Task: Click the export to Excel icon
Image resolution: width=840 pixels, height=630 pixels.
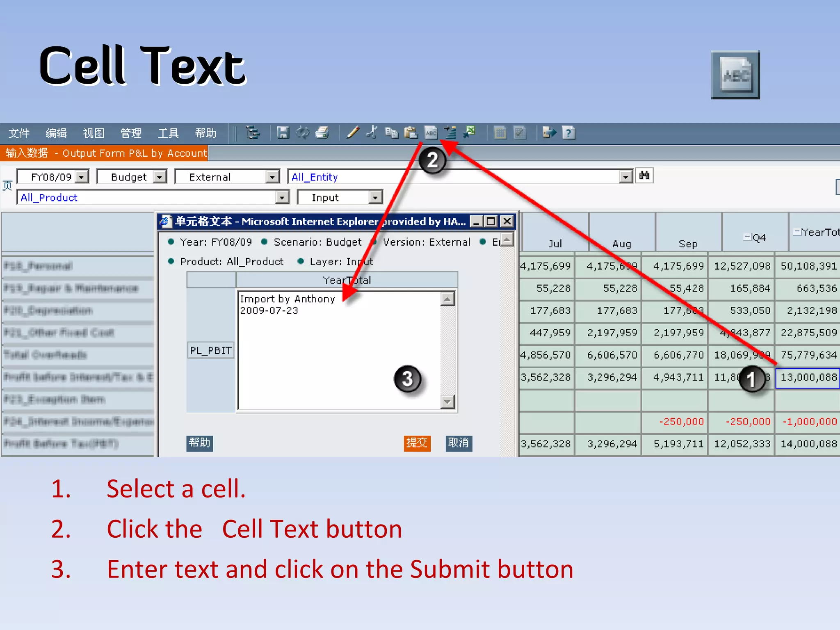Action: [469, 132]
